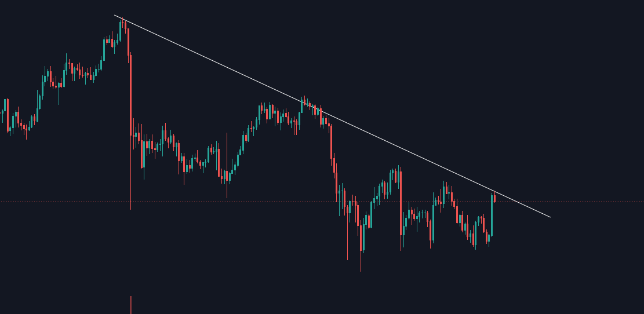Click the big green candle before the last
Image resolution: width=644 pixels, height=314 pixels.
pos(492,214)
